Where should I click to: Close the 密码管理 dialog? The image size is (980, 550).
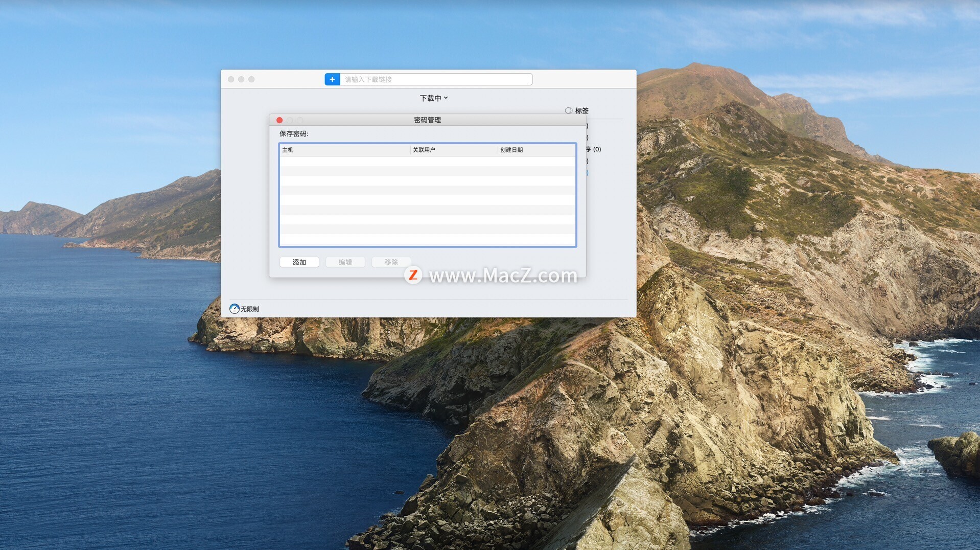coord(279,120)
